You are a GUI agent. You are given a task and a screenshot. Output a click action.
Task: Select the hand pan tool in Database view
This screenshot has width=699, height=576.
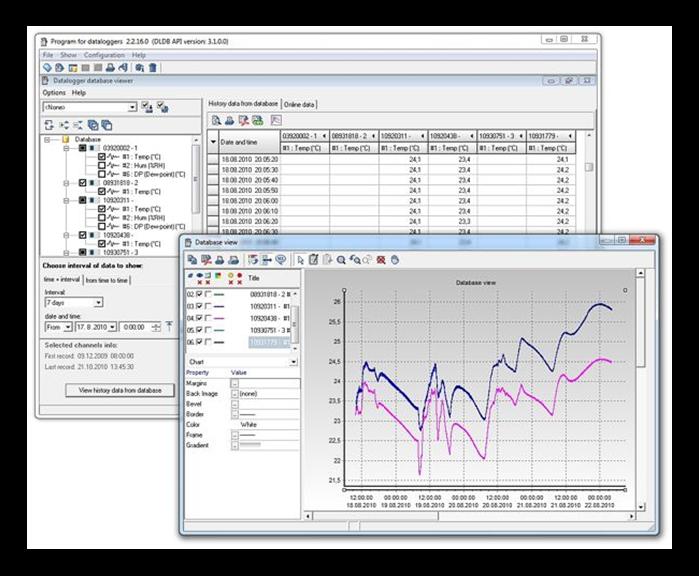[395, 260]
